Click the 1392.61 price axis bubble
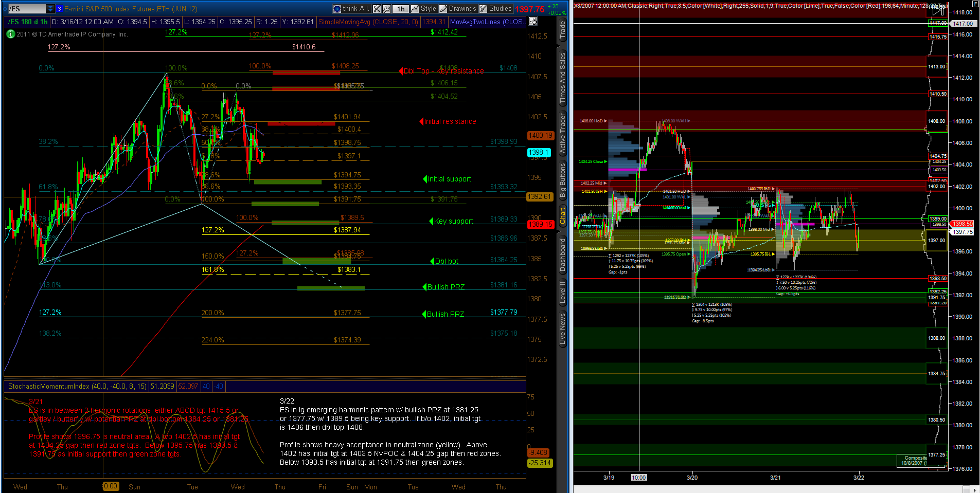This screenshot has width=980, height=493. pos(540,196)
